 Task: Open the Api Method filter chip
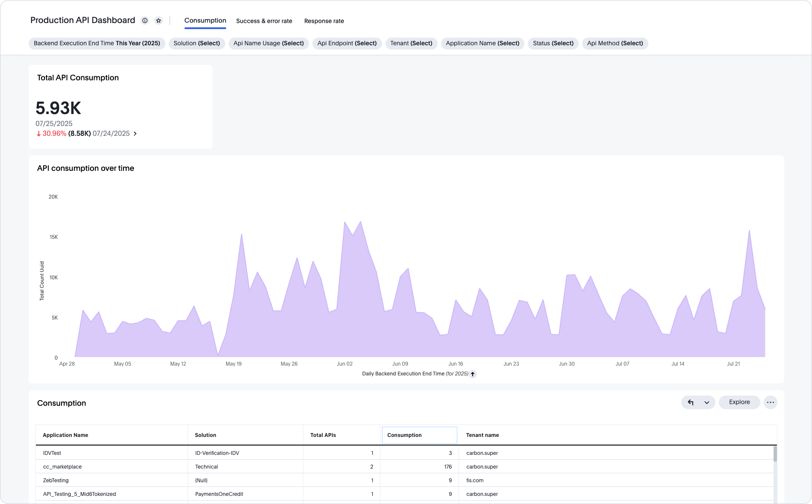615,43
